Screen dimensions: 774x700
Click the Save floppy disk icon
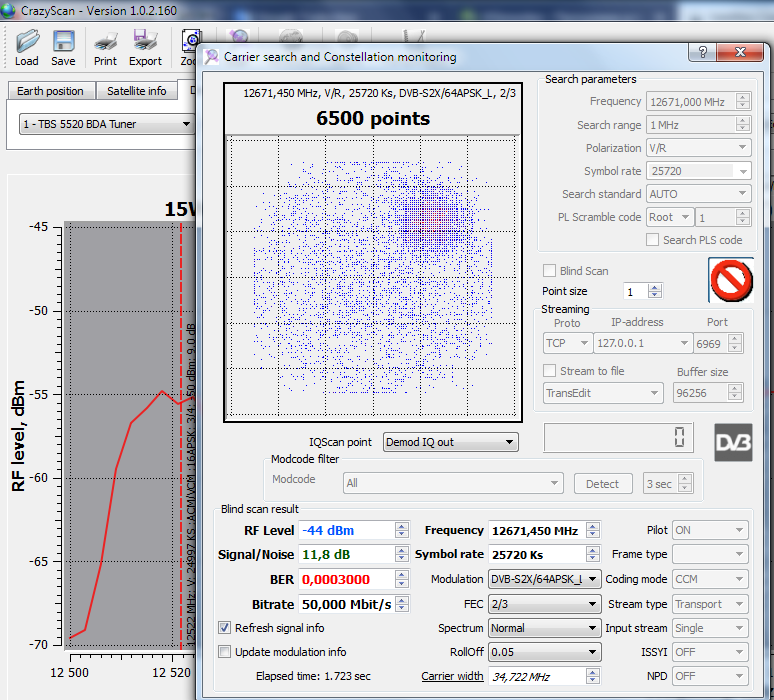[63, 47]
